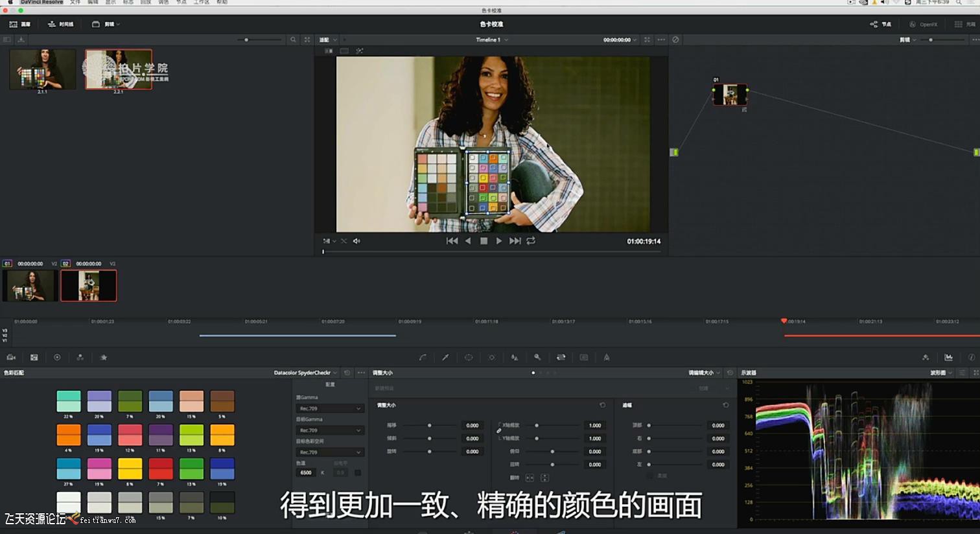Stop playback in viewer
980x534 pixels.
point(484,240)
